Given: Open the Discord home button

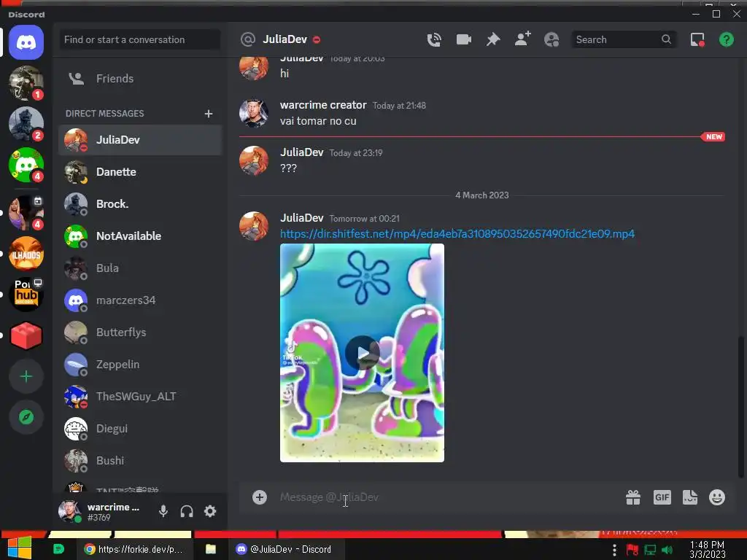Looking at the screenshot, I should point(26,42).
